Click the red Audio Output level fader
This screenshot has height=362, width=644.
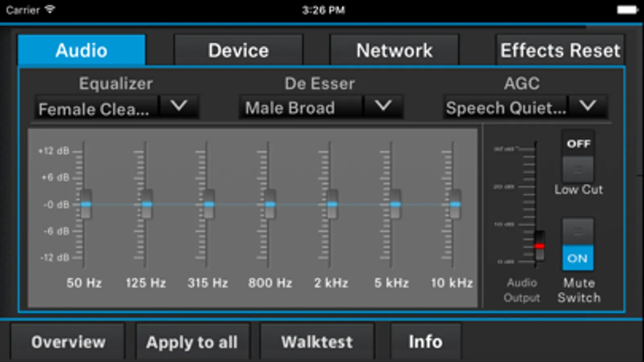[x=540, y=246]
